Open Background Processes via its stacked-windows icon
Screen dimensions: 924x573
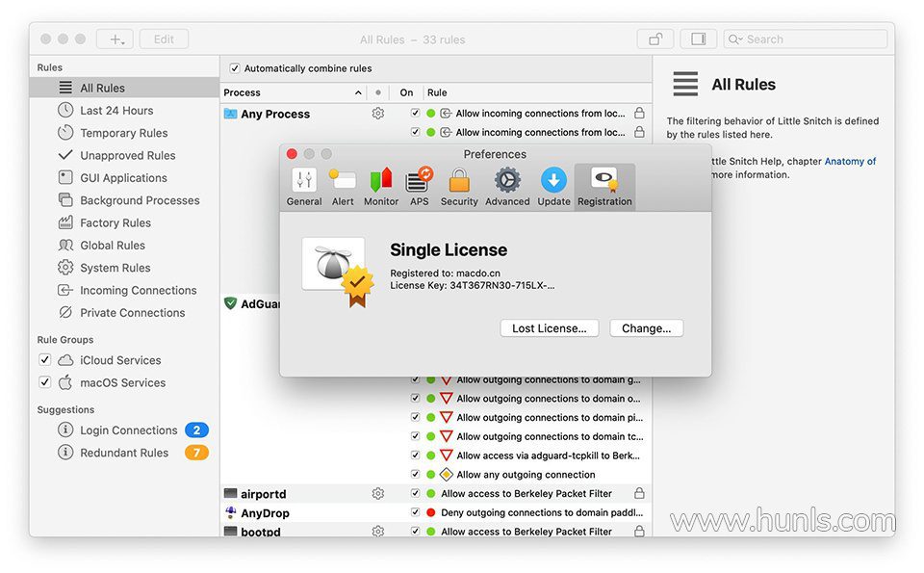click(x=65, y=200)
